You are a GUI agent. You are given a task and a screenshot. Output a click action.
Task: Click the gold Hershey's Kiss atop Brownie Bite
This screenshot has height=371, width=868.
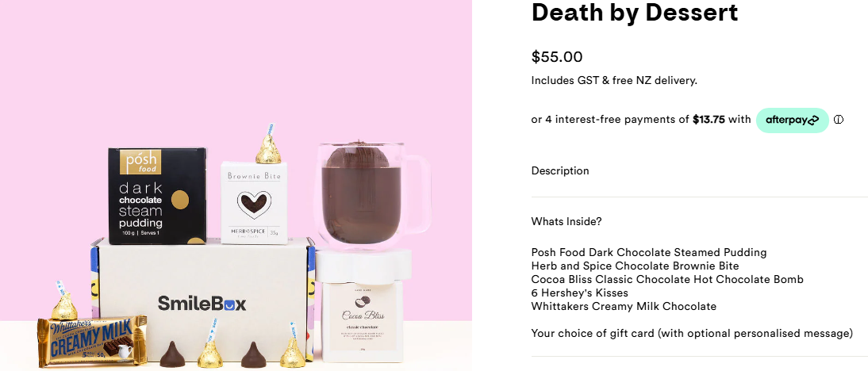(268, 145)
